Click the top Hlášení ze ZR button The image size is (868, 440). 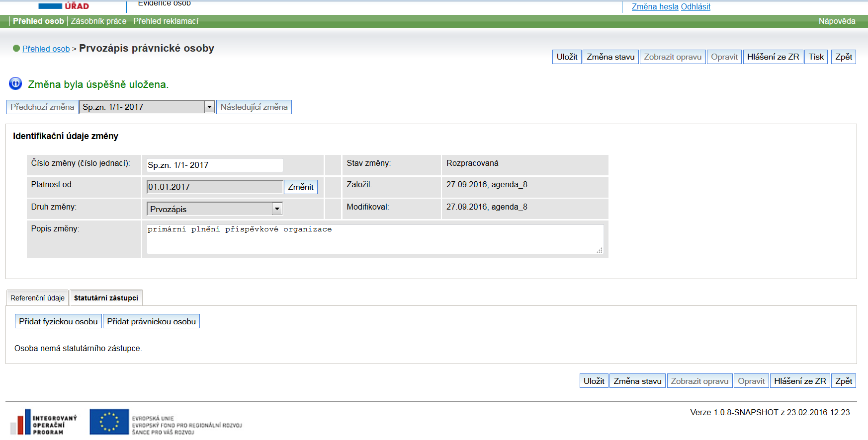[773, 57]
